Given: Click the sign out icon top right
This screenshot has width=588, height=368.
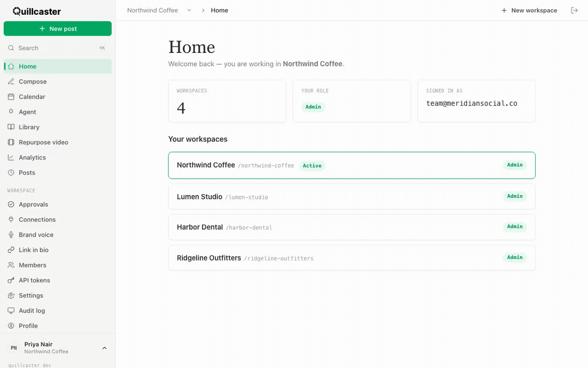Looking at the screenshot, I should [574, 10].
